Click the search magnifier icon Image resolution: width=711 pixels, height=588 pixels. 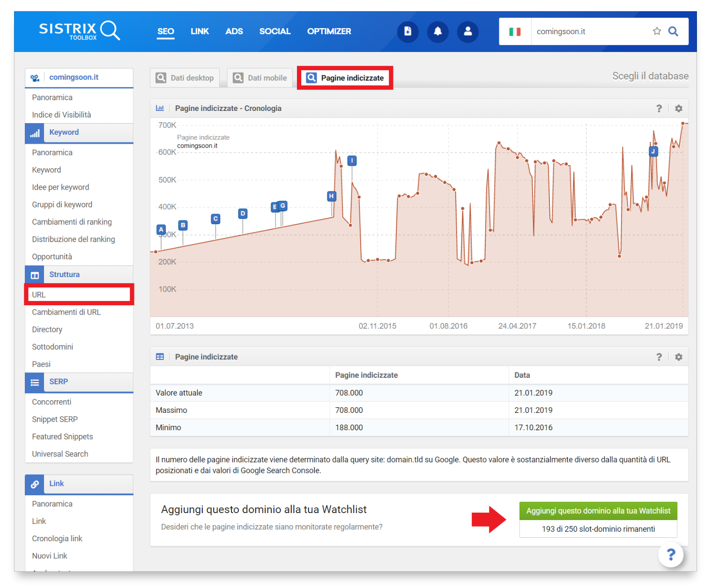[673, 31]
